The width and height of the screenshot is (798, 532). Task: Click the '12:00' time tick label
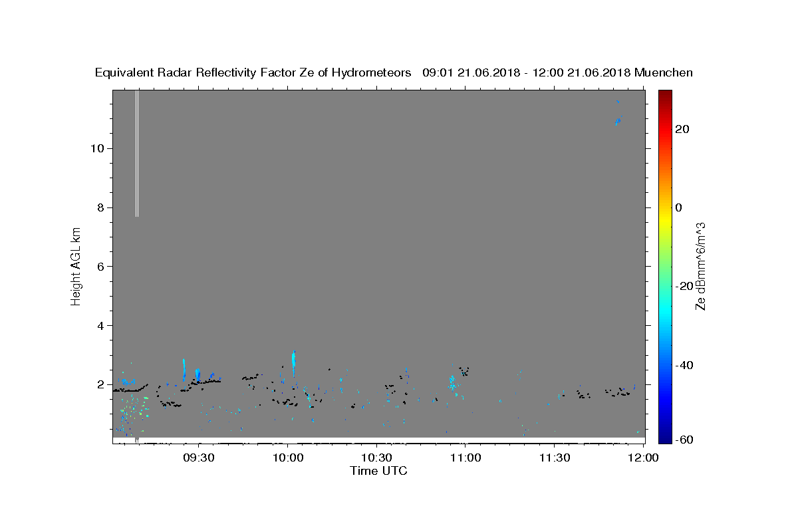tap(644, 458)
